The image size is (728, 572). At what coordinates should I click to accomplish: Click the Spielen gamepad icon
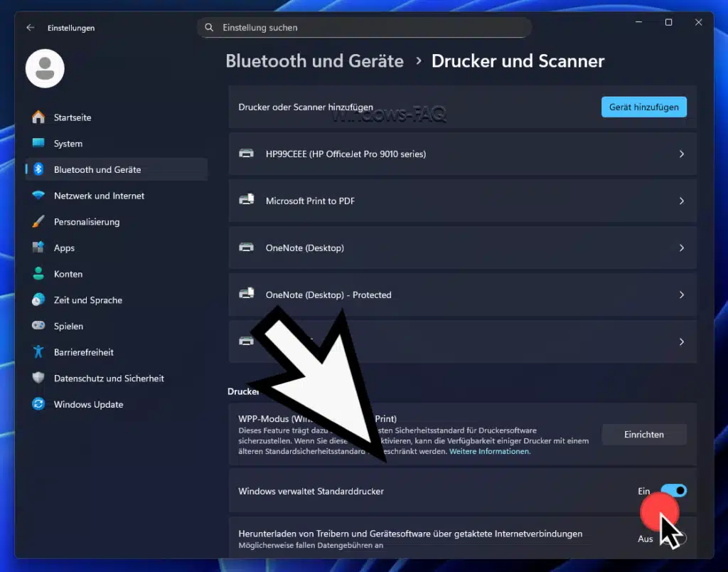tap(36, 326)
